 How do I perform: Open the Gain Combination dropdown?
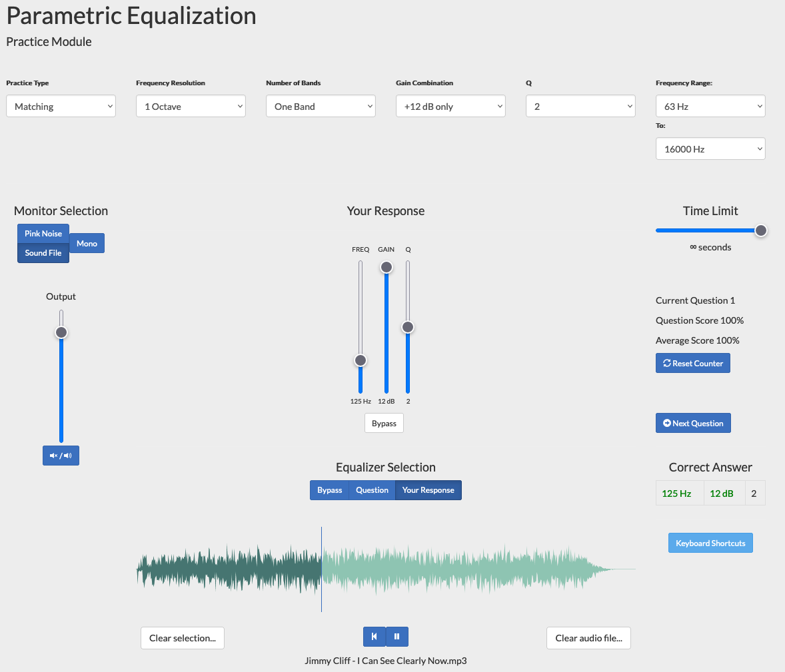(x=450, y=107)
